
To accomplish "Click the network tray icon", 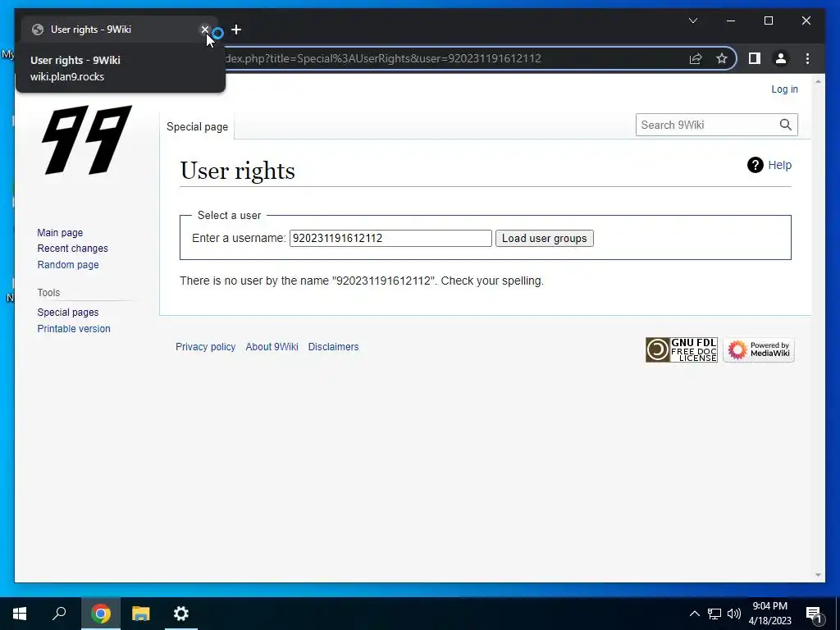I will [714, 614].
